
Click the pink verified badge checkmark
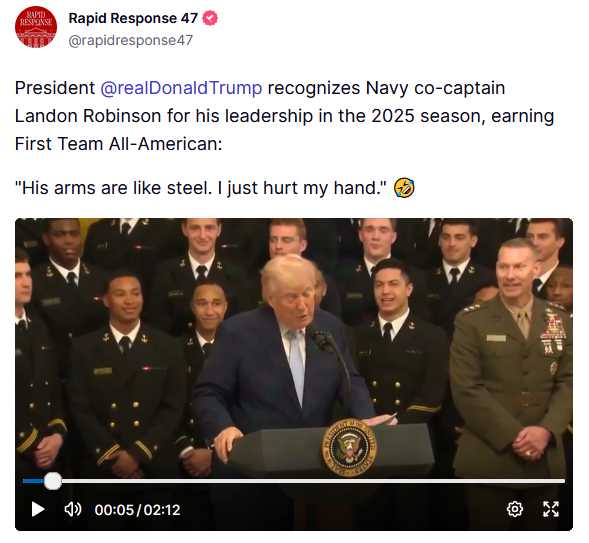click(210, 18)
